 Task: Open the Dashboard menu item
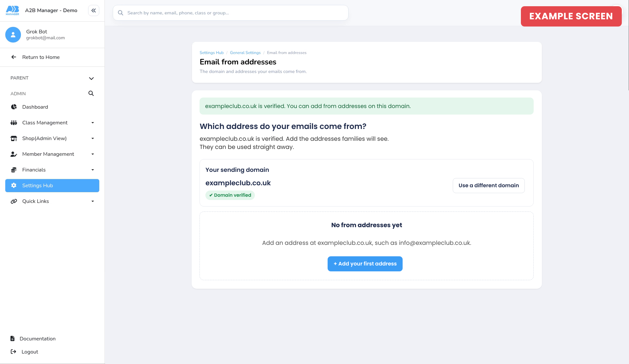[x=52, y=107]
